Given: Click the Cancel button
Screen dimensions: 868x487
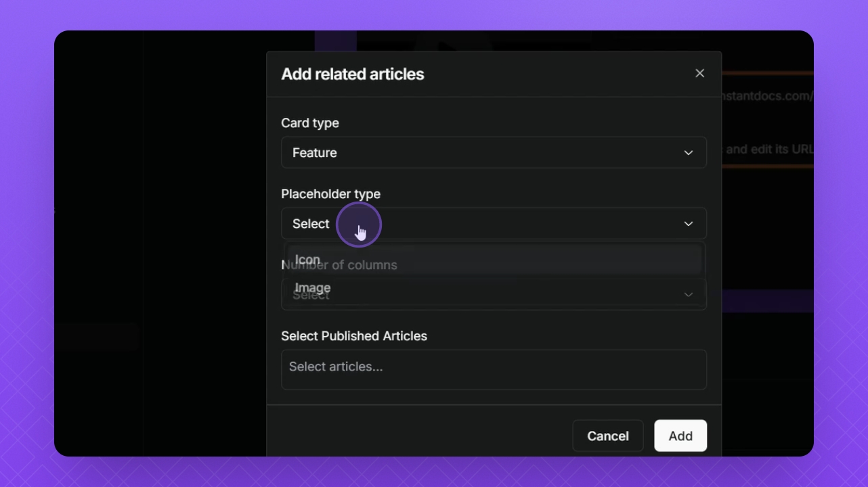Looking at the screenshot, I should pyautogui.click(x=608, y=436).
